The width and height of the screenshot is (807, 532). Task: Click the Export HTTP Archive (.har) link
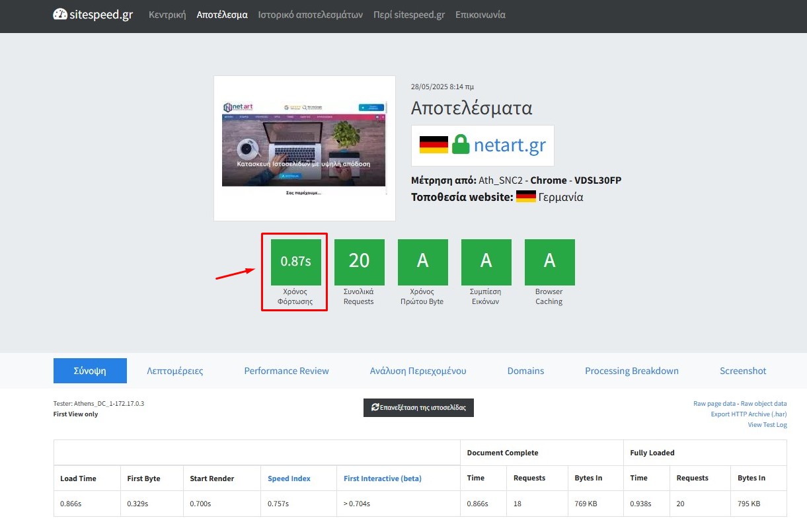tap(748, 414)
